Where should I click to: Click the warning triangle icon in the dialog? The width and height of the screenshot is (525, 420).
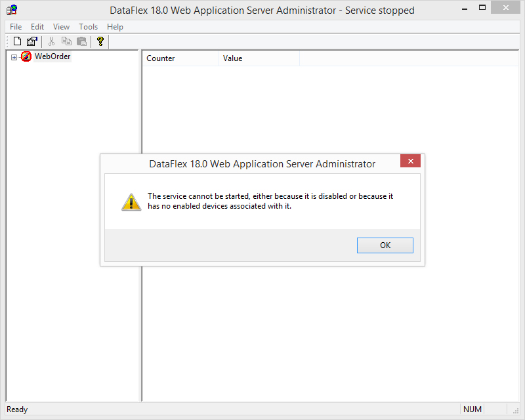(x=131, y=201)
